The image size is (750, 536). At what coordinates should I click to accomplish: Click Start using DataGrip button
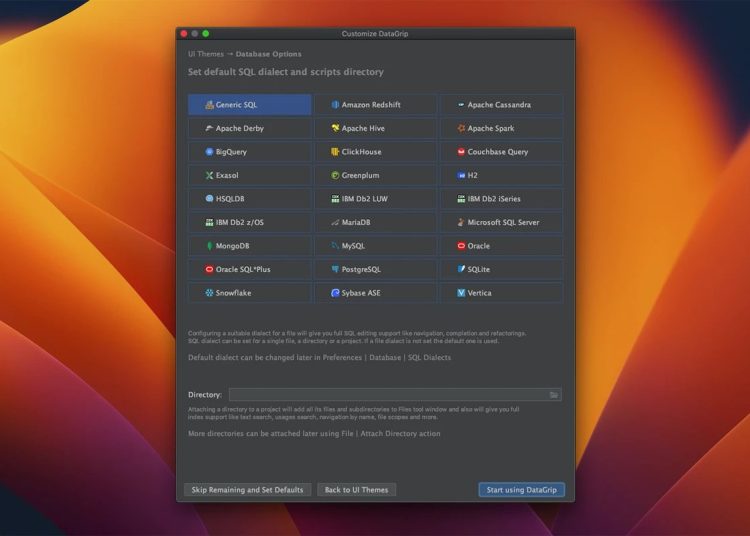522,490
